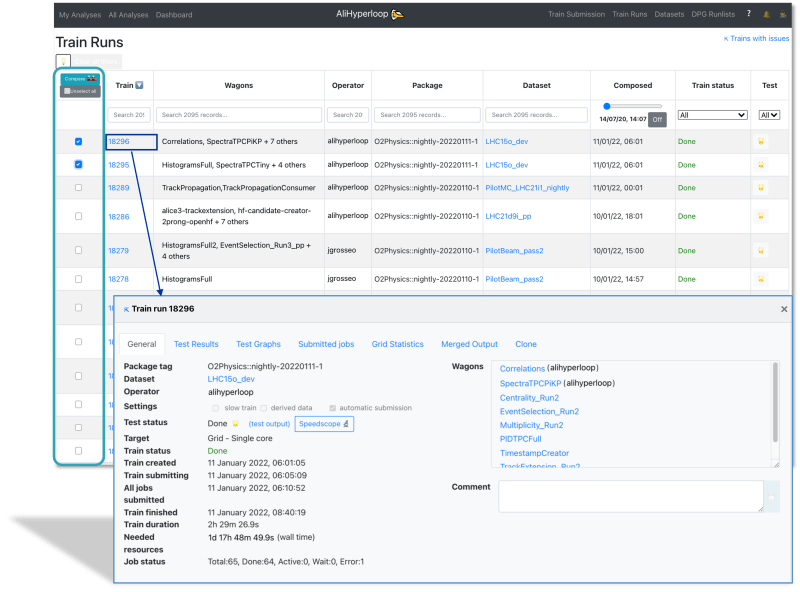
Task: Uncheck the checkbox for train 18295
Action: coord(78,164)
